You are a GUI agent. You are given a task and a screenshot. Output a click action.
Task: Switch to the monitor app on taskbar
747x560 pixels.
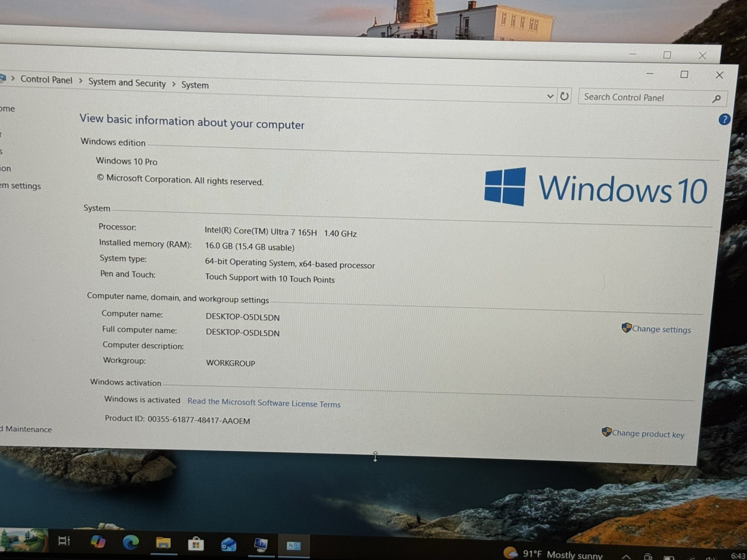(x=261, y=545)
